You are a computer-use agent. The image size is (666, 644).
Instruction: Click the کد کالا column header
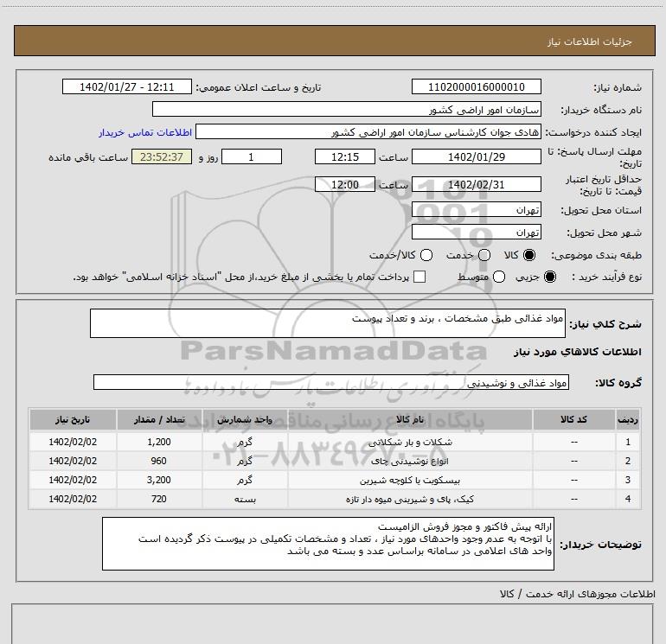[573, 420]
